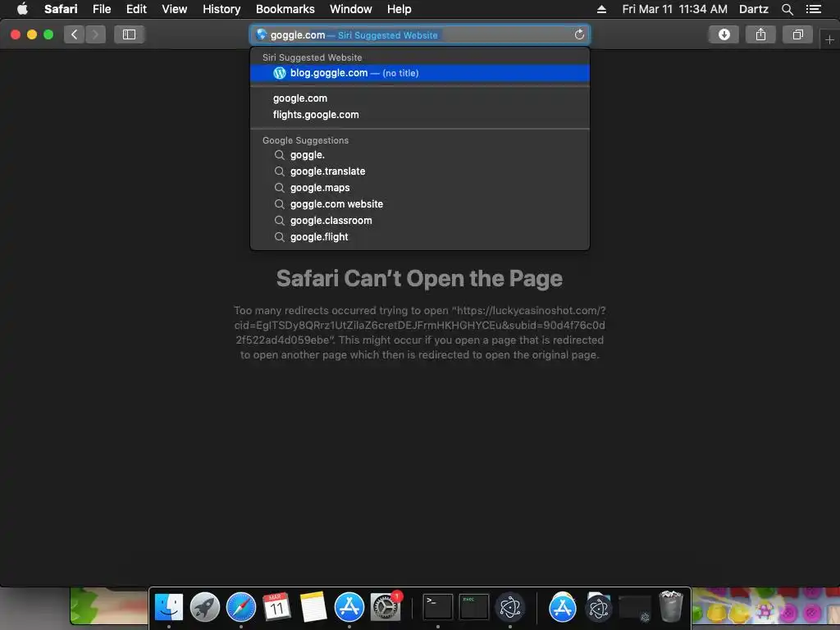Select the google.maps search suggestion
Viewport: 840px width, 630px height.
pyautogui.click(x=420, y=188)
